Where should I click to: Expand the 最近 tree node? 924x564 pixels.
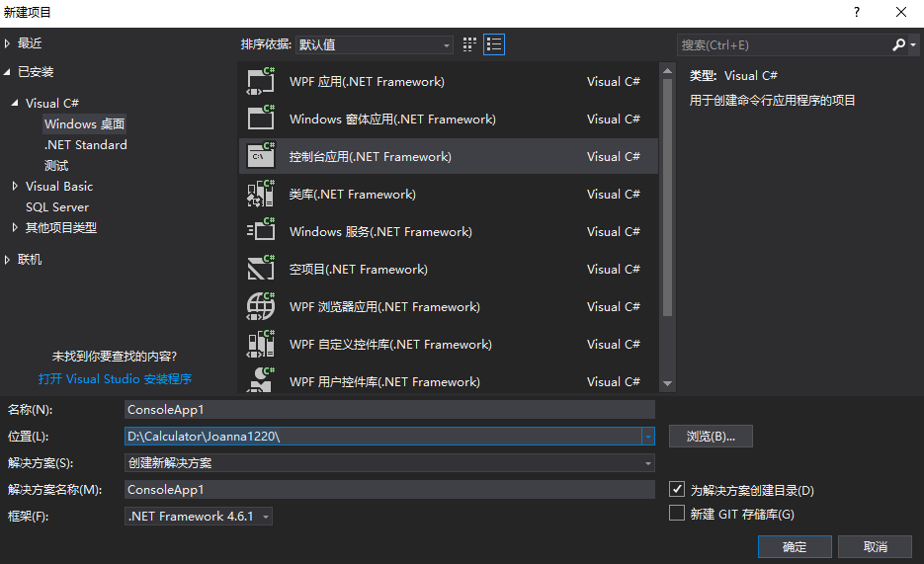pos(7,43)
